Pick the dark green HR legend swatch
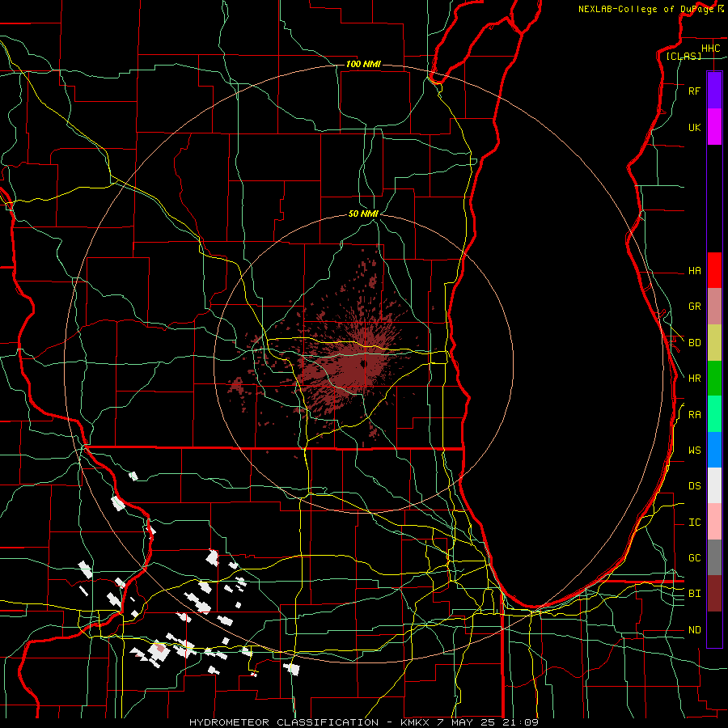Screen dimensions: 728x728 (714, 379)
